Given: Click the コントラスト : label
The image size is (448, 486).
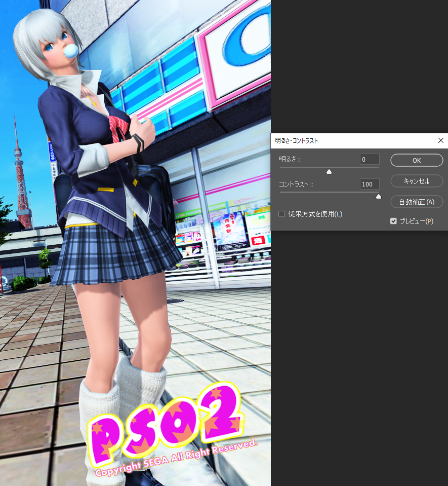Looking at the screenshot, I should pyautogui.click(x=296, y=184).
